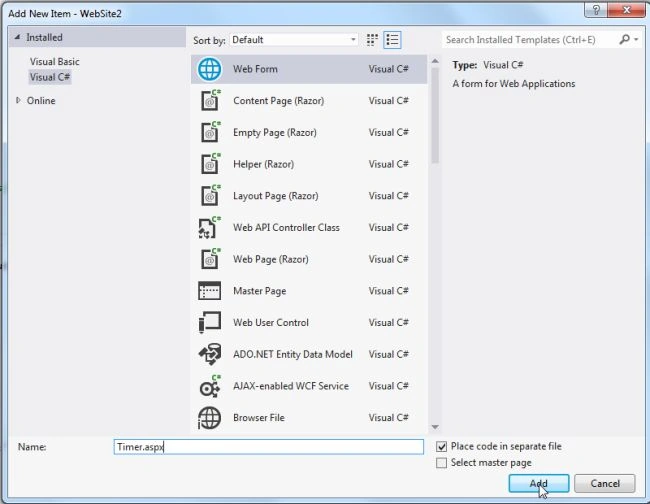Click the Browser File icon
Screen dimensions: 650x504
[209, 418]
